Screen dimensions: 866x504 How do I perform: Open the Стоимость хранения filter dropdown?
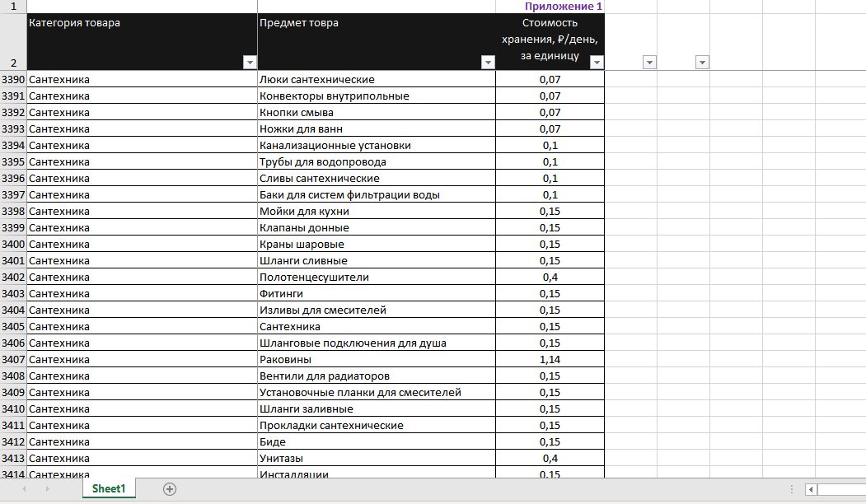pos(597,63)
